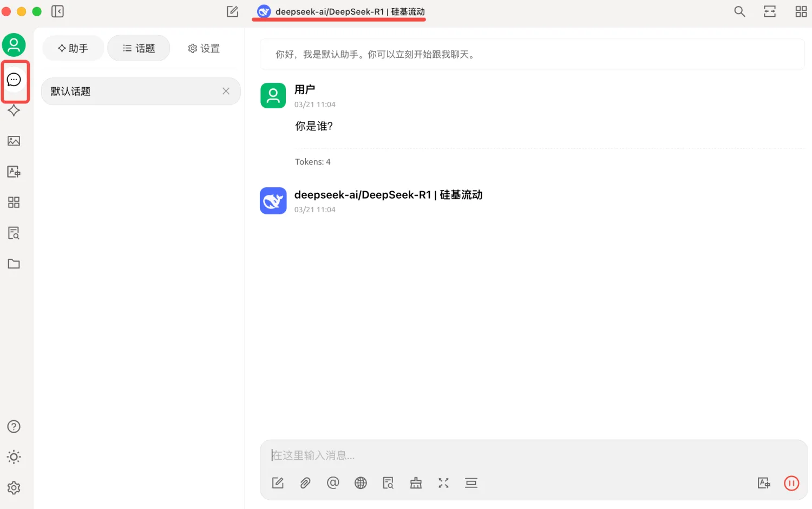
Task: Translate input text with translate icon
Action: point(764,483)
